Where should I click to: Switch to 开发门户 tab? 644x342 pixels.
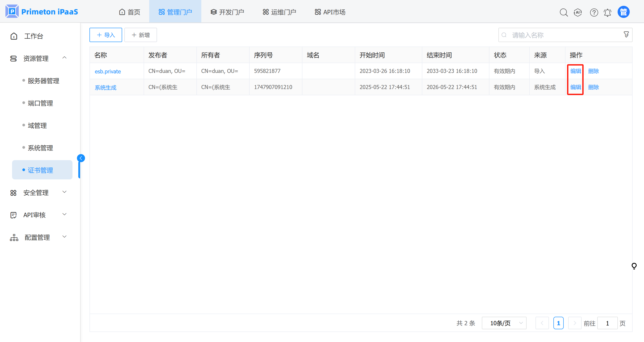227,12
